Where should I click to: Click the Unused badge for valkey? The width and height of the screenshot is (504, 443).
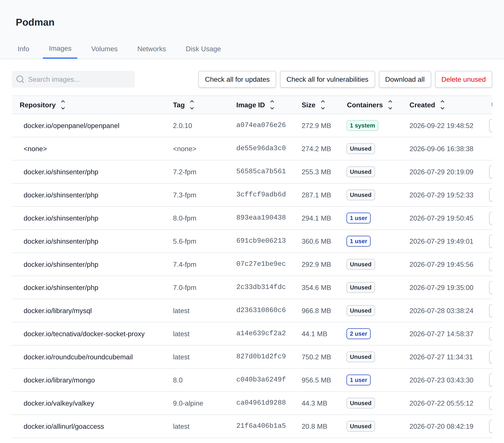point(361,403)
